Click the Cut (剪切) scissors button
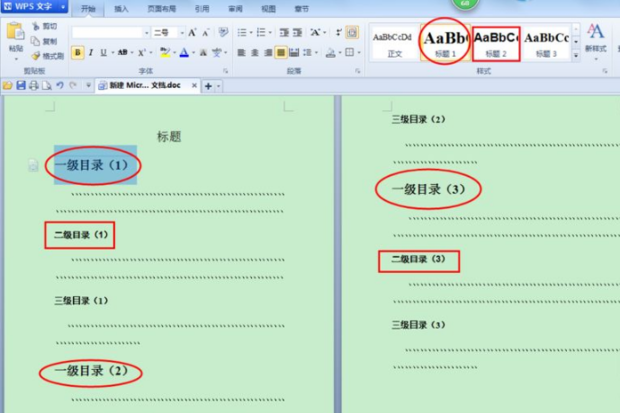The image size is (620, 413). 44,26
